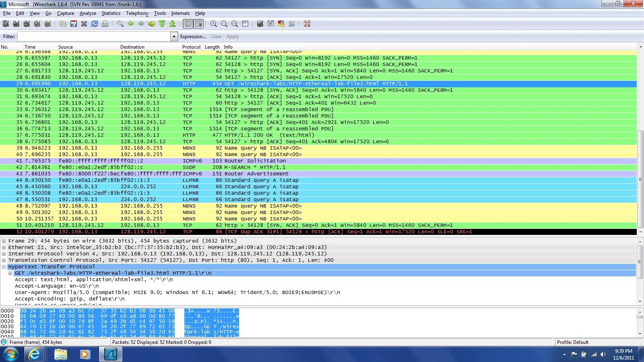This screenshot has width=644, height=362.
Task: Select packet 42 SSDP M-SEARCH row
Action: tap(318, 167)
